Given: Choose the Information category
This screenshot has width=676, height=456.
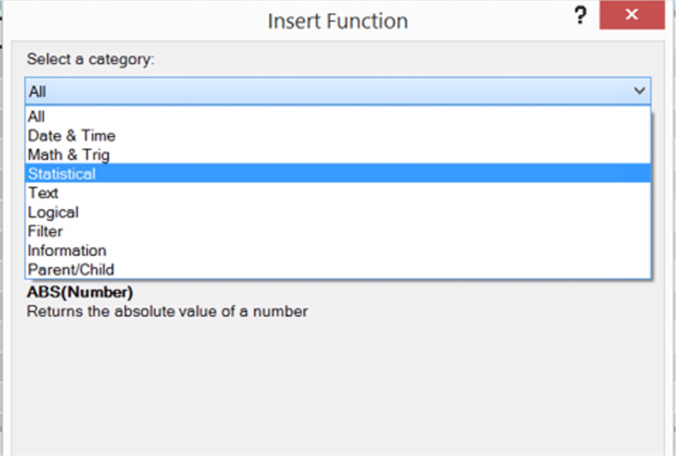Looking at the screenshot, I should 67,250.
